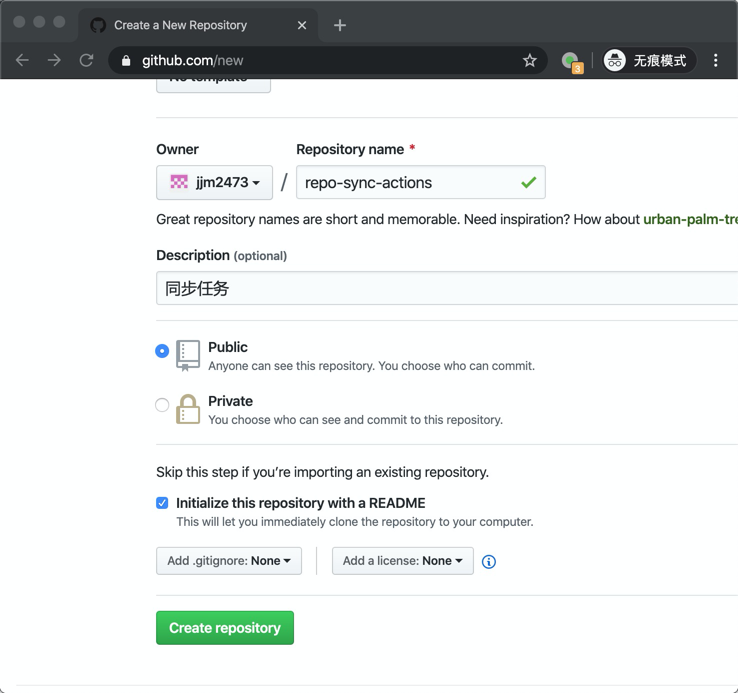This screenshot has height=693, width=738.
Task: Open the Chrome three-dot menu
Action: click(715, 60)
